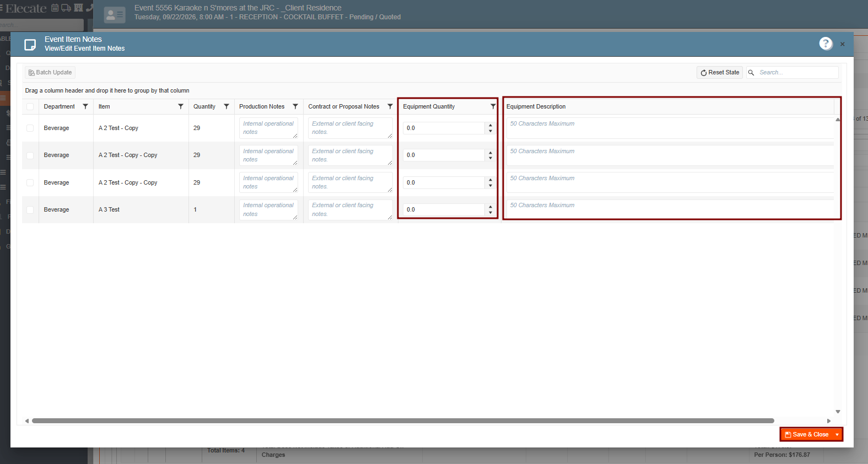The image size is (868, 464).
Task: Sort by the Quantity column header
Action: [x=204, y=107]
